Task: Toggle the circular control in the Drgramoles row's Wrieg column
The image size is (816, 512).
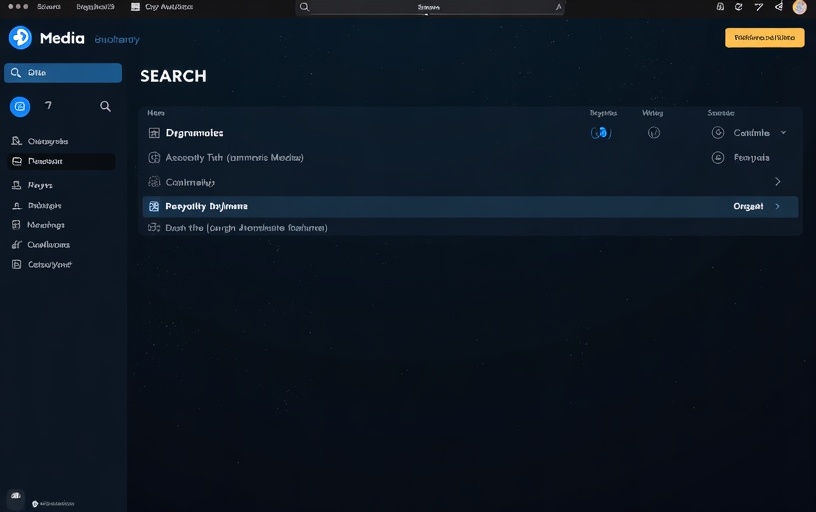Action: tap(654, 133)
